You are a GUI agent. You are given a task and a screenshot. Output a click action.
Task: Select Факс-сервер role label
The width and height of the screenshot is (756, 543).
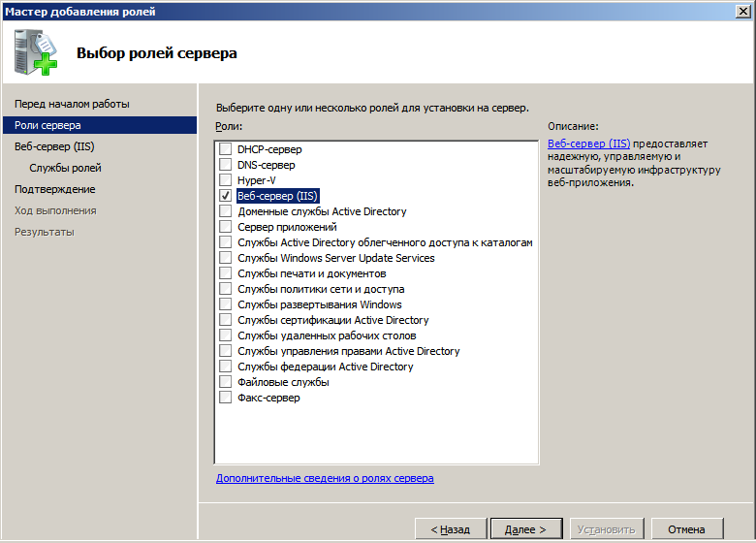click(x=268, y=398)
